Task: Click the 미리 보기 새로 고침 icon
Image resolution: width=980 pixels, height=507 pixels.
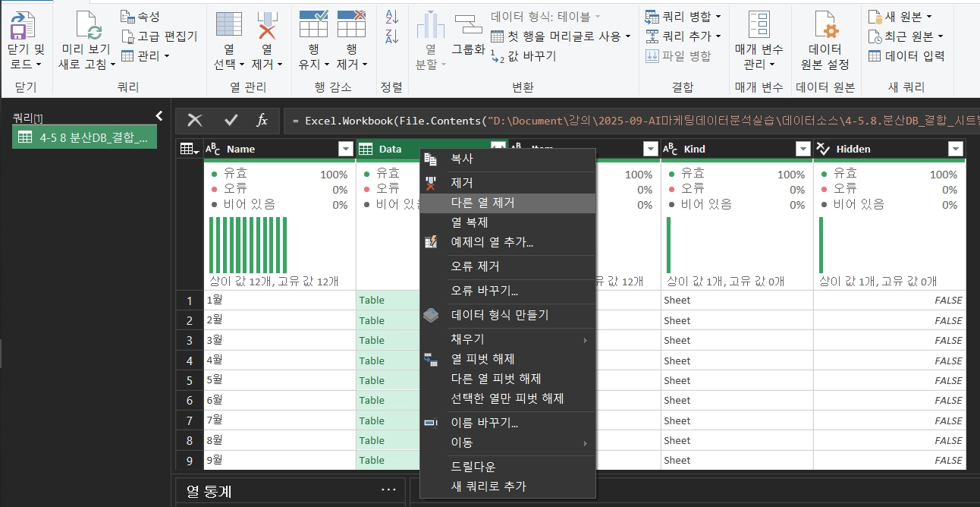Action: click(x=86, y=26)
